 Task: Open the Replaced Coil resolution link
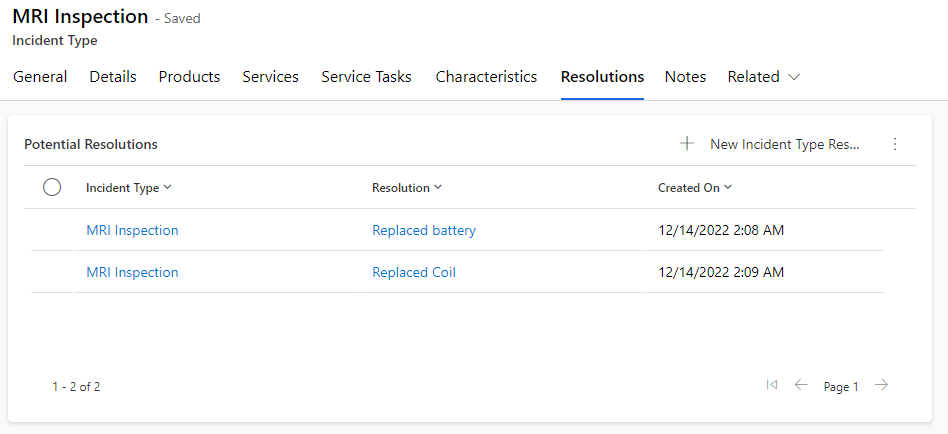click(414, 273)
